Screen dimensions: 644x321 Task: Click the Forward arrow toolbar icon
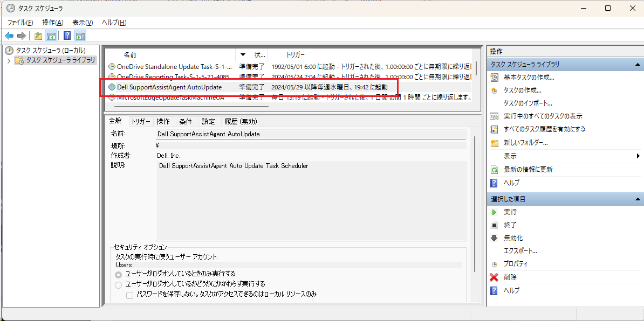(x=21, y=36)
